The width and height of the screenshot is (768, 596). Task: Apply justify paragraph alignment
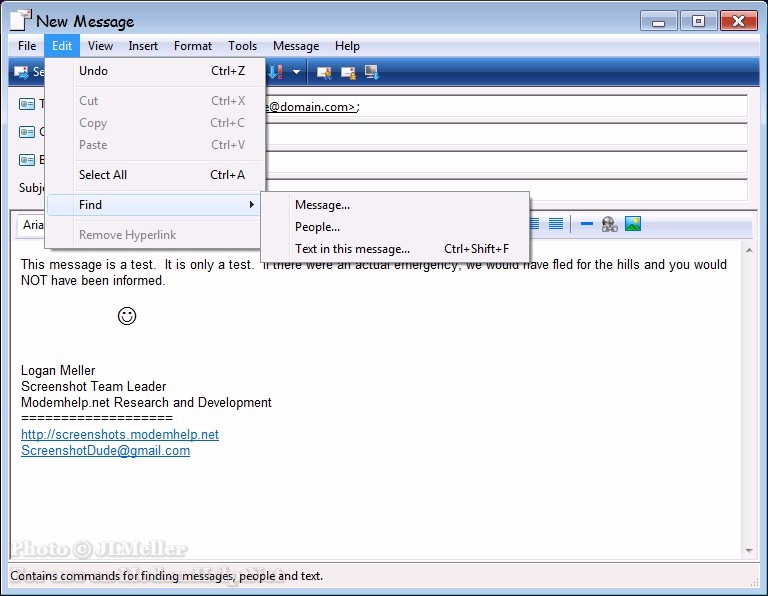[x=556, y=224]
